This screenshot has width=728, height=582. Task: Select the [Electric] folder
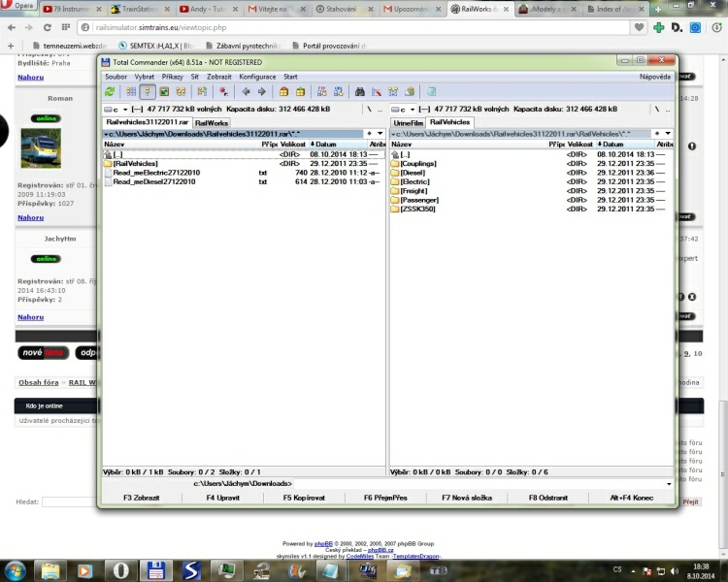pos(531,182)
